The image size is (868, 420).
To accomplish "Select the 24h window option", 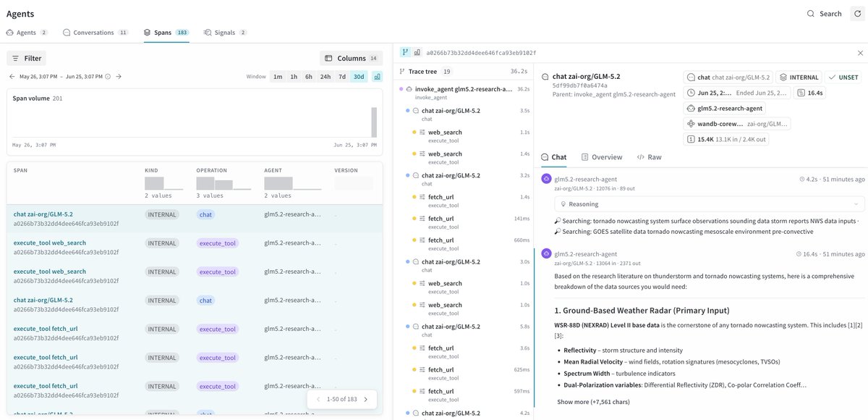I will (325, 76).
